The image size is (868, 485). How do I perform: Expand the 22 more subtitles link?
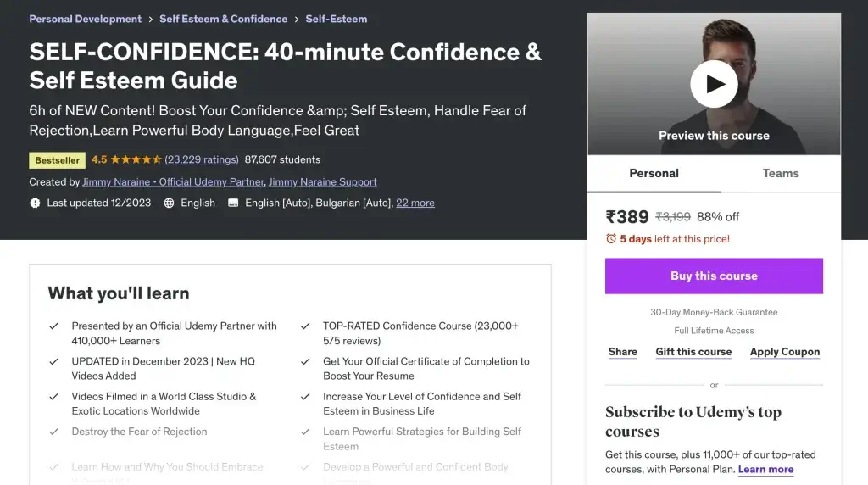tap(415, 203)
